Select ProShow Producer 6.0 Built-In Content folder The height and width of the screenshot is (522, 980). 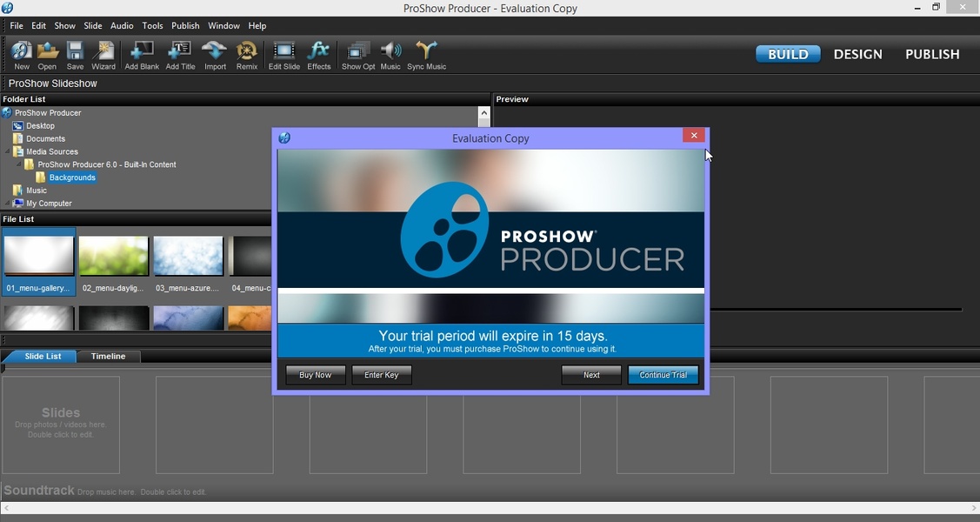point(106,164)
